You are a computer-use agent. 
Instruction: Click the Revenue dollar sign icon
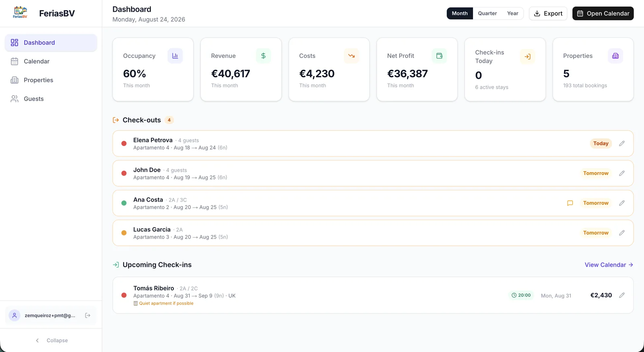263,56
